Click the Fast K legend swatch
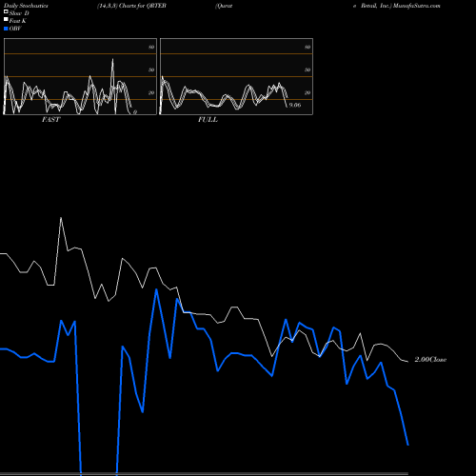 [x=6, y=20]
